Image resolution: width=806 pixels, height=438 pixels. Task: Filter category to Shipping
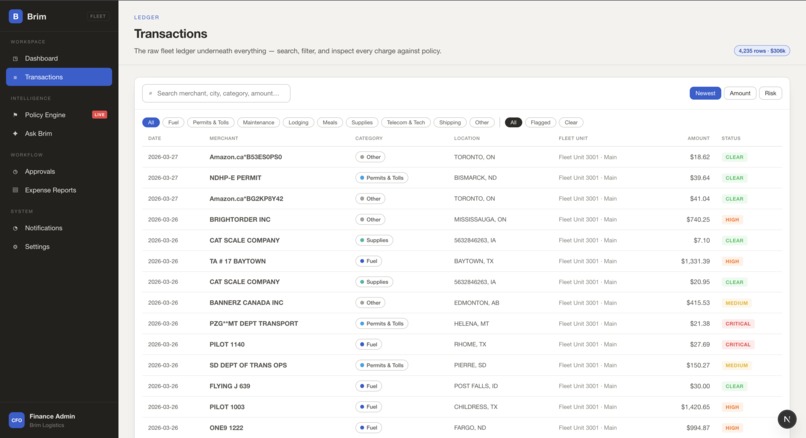tap(450, 122)
